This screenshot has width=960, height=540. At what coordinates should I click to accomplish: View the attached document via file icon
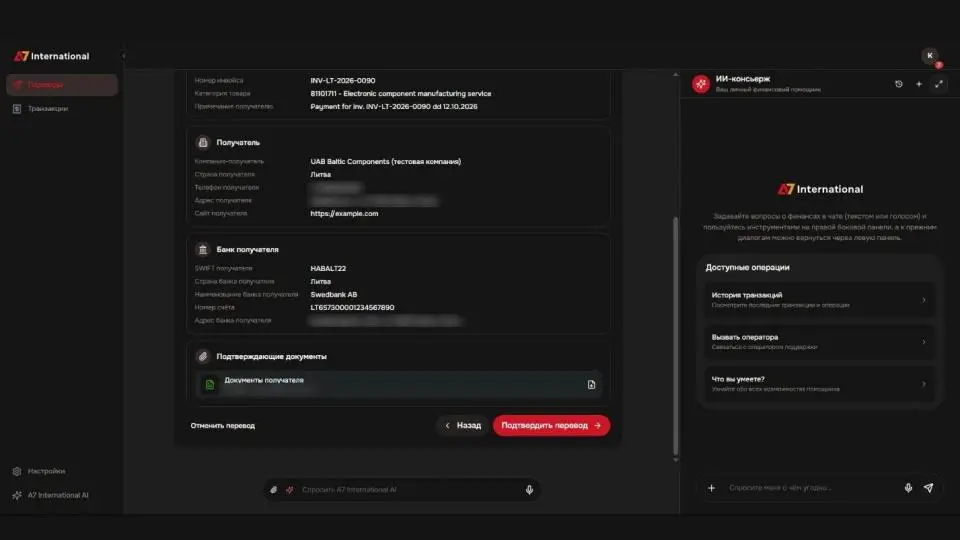(591, 384)
